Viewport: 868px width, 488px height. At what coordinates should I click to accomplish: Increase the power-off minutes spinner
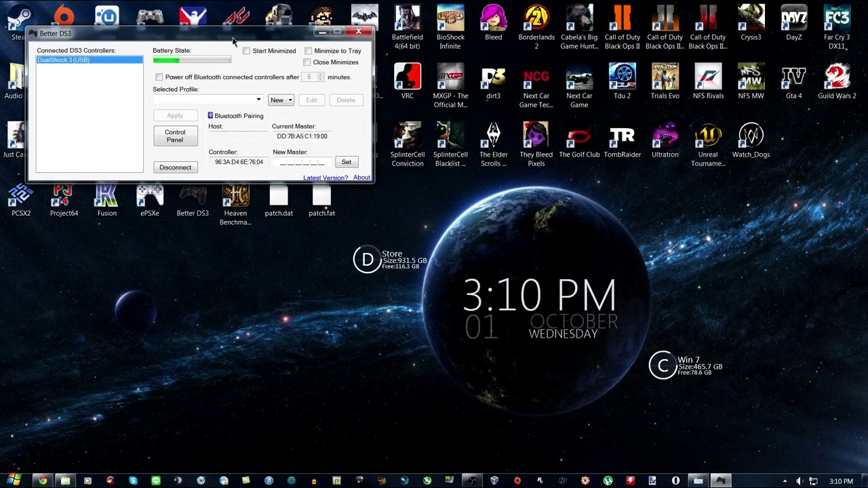click(x=321, y=75)
